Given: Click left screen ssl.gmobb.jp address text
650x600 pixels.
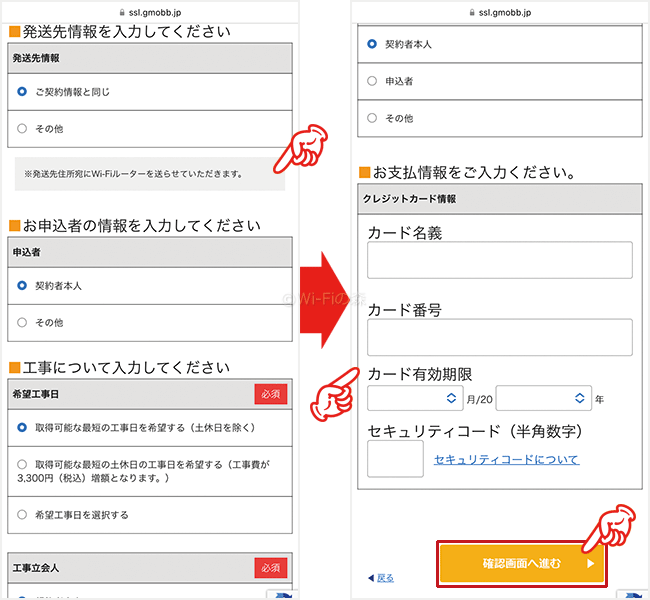Looking at the screenshot, I should click(155, 12).
